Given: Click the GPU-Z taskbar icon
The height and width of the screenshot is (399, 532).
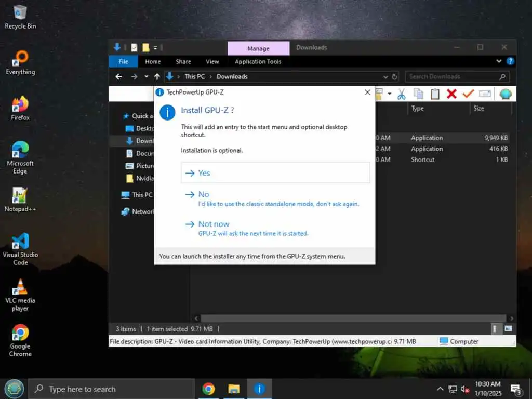Looking at the screenshot, I should point(259,389).
